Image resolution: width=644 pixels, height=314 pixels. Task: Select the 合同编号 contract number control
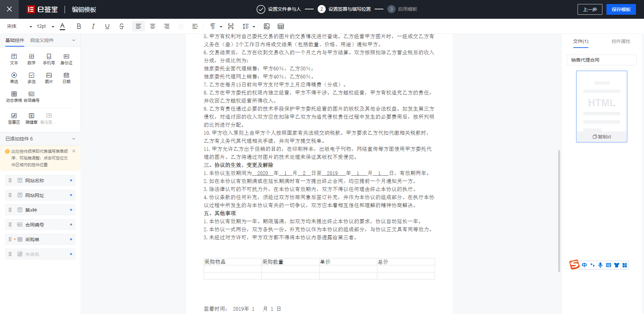coord(32,97)
